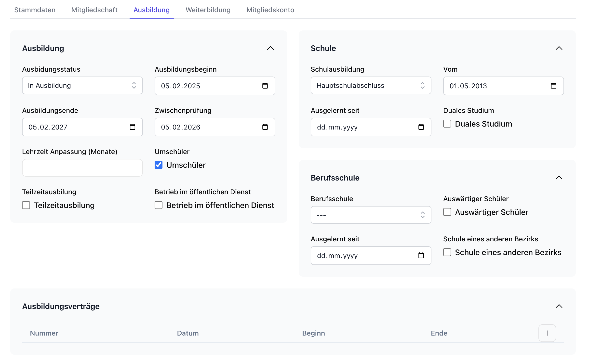The width and height of the screenshot is (589, 364).
Task: Open calendar picker for Ausbildungsbeginn date
Action: [265, 86]
